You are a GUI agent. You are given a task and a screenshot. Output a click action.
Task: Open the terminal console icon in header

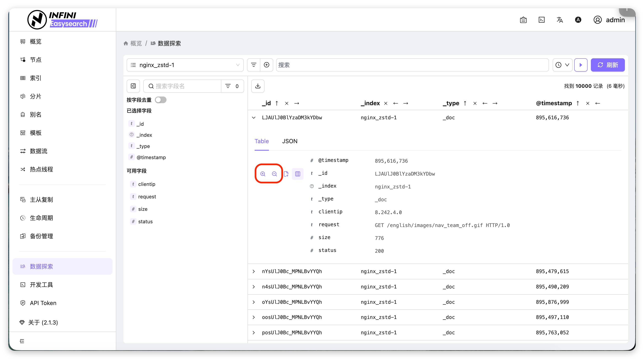point(541,20)
